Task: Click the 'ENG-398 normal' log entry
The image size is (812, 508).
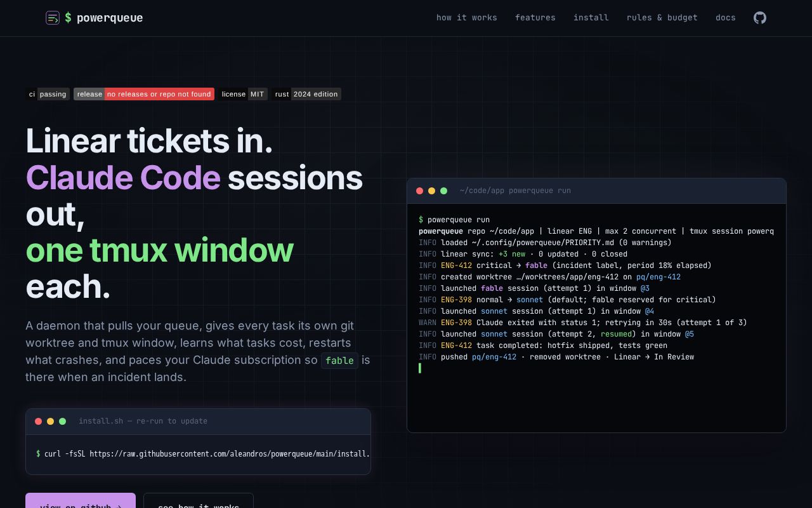Action: (567, 300)
